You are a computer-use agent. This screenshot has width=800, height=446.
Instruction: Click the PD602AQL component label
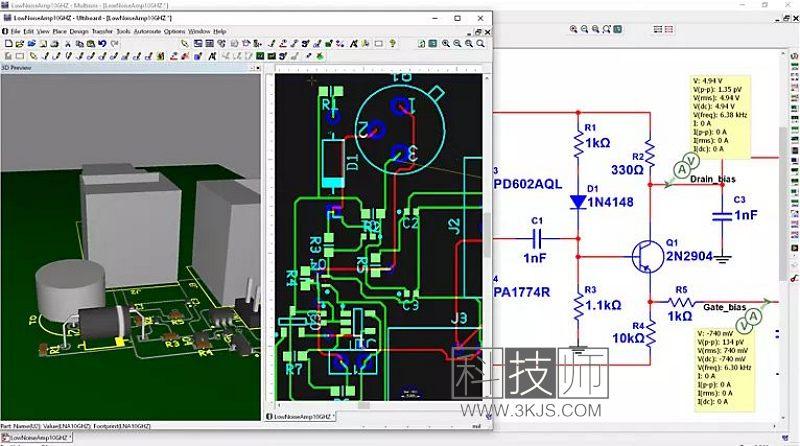[x=528, y=184]
